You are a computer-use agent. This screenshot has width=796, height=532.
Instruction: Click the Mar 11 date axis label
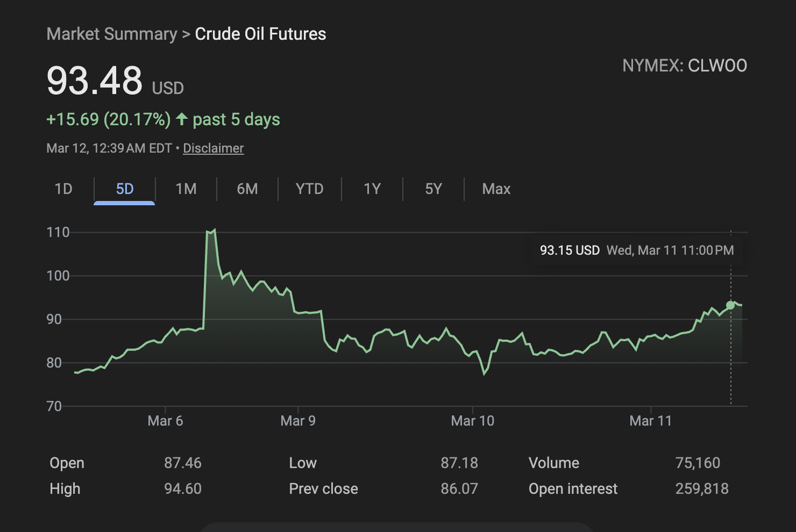click(650, 421)
